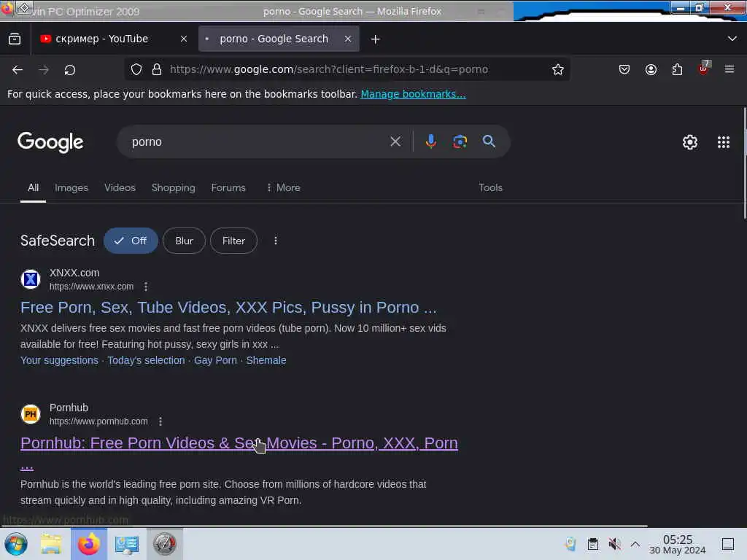The width and height of the screenshot is (747, 560).
Task: Open the clipboard tray icon
Action: (x=592, y=544)
